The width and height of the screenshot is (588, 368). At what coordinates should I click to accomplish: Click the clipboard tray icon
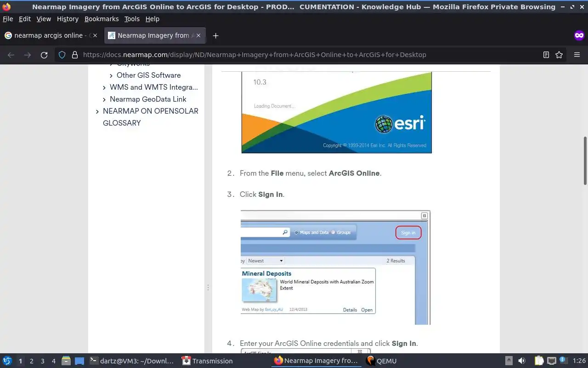click(539, 361)
